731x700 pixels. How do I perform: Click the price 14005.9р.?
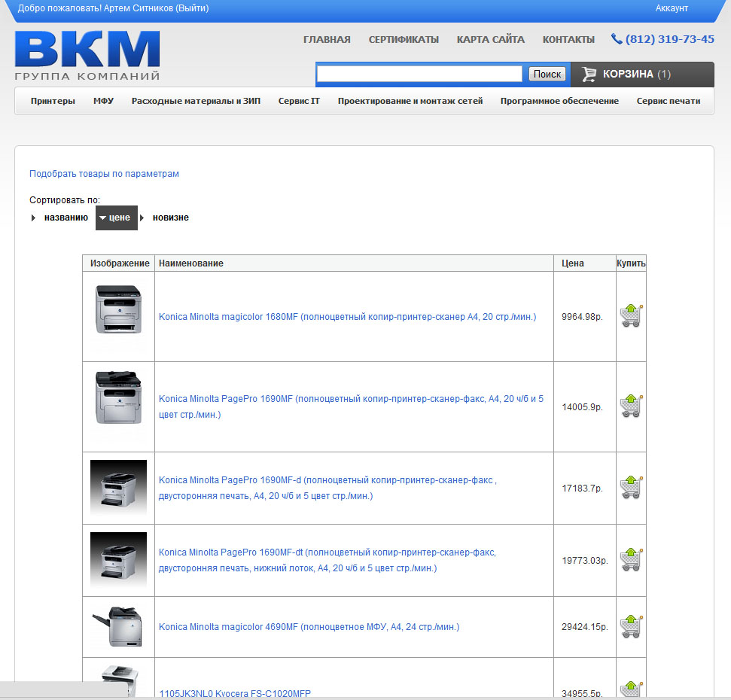tap(582, 407)
